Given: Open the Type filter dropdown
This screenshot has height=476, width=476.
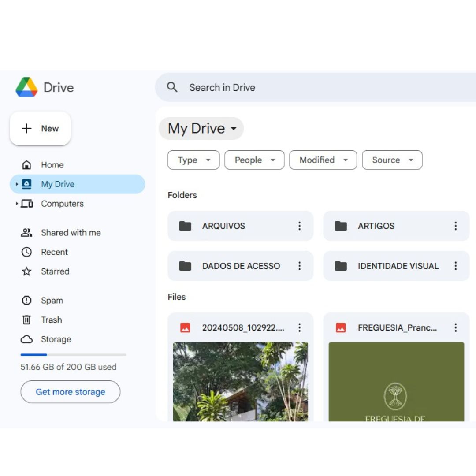Looking at the screenshot, I should click(x=193, y=160).
